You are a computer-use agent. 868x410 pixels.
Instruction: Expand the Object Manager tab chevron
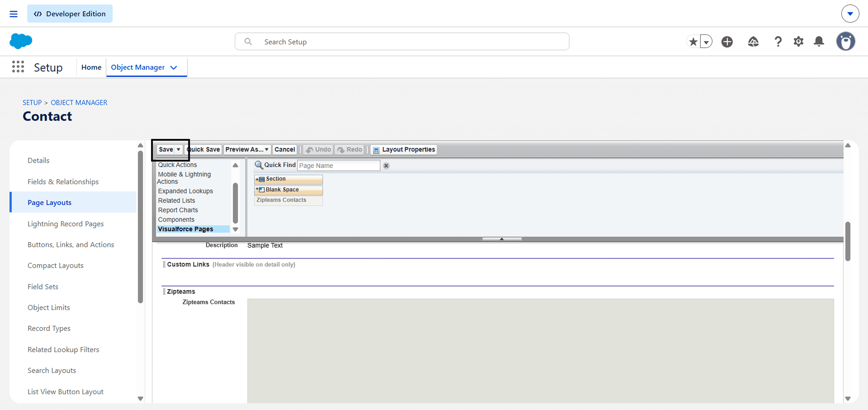173,67
